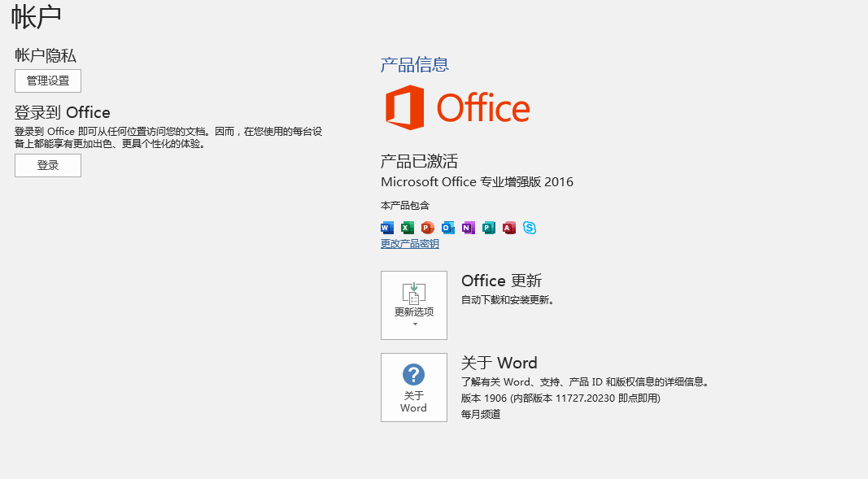This screenshot has height=479, width=868.
Task: Open the 关于 Word button
Action: [414, 388]
